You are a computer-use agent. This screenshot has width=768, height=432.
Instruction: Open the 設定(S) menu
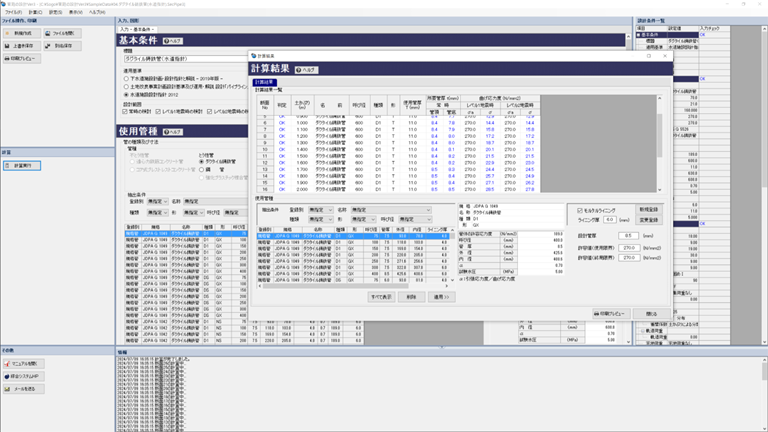click(55, 12)
